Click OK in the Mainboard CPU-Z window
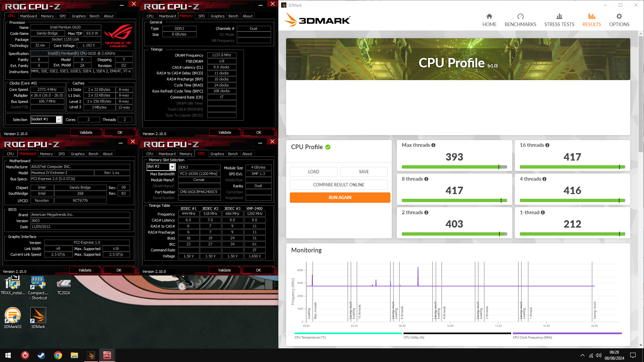Viewport: 644px width, 362px height. pyautogui.click(x=119, y=270)
